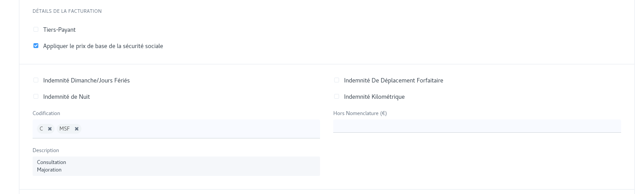Viewport: 644px width, 194px height.
Task: Remove the C codification tag
Action: point(50,129)
